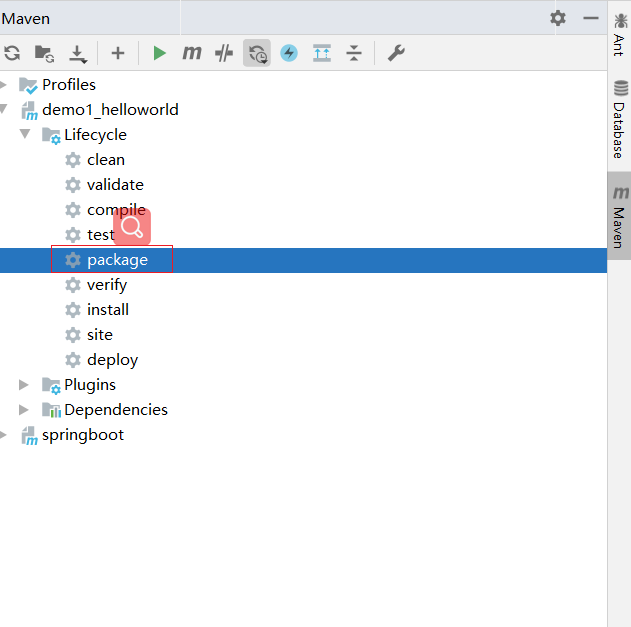Switch to the Ant side tab
The image size is (631, 627).
point(620,33)
